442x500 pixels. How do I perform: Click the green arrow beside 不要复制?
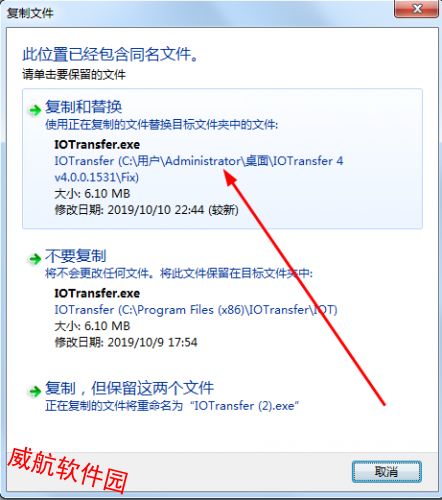pos(35,259)
